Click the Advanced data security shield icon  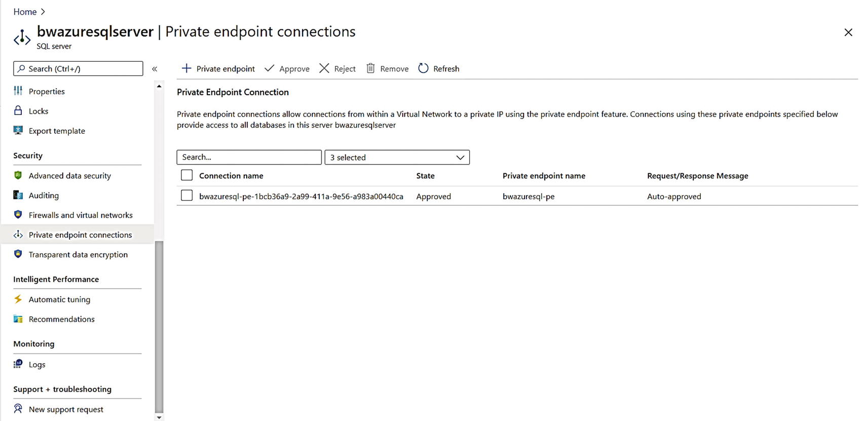coord(18,175)
